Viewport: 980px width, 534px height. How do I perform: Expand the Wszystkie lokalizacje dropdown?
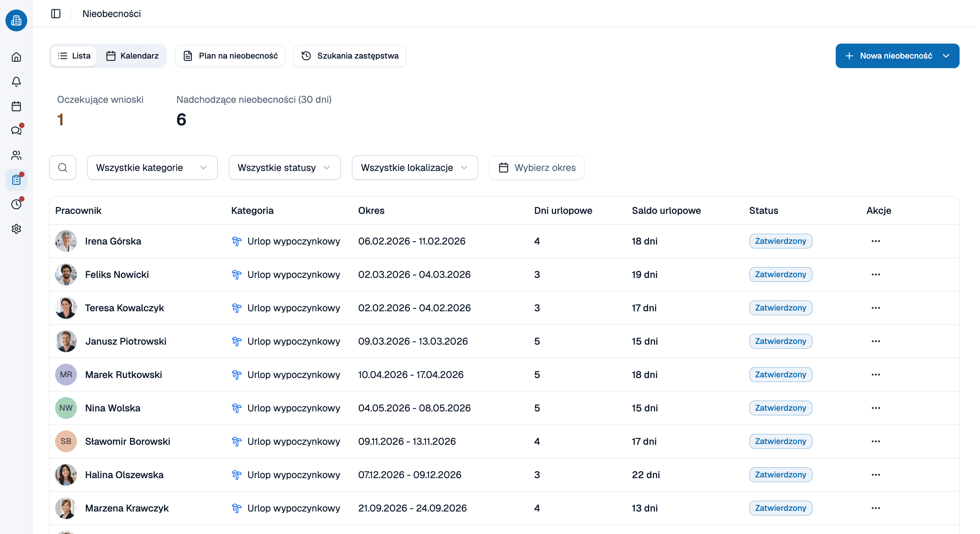415,168
